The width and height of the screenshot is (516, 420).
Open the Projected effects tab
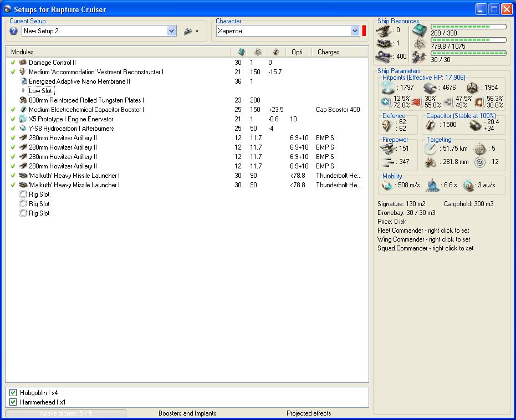[x=309, y=413]
